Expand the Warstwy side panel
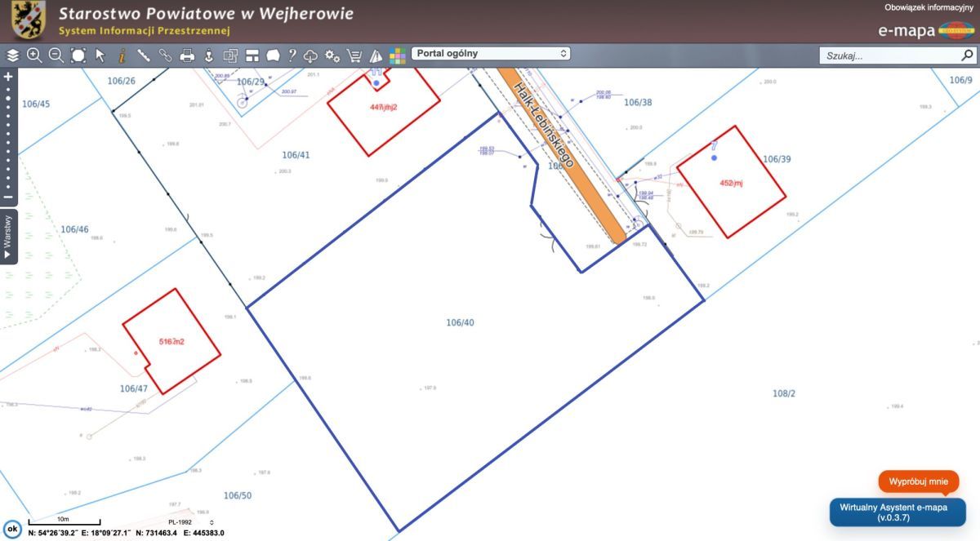Image resolution: width=980 pixels, height=541 pixels. coord(8,237)
